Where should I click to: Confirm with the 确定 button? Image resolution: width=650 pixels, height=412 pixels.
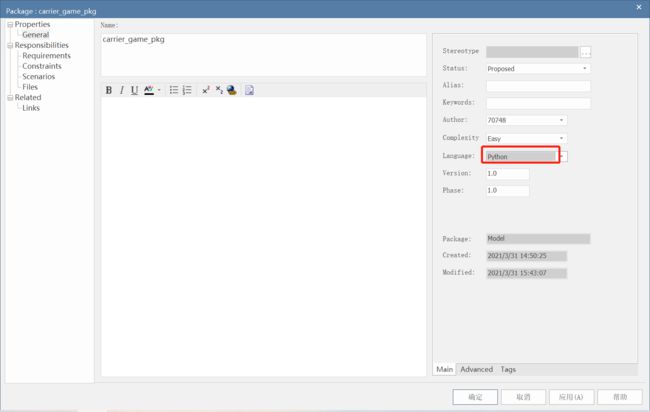coord(475,397)
